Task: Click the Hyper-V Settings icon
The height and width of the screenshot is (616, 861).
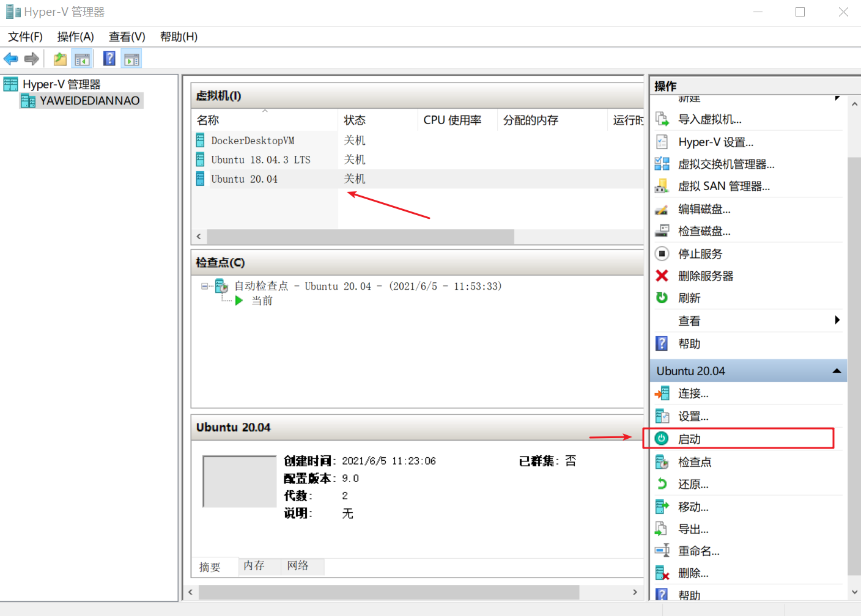Action: 662,142
